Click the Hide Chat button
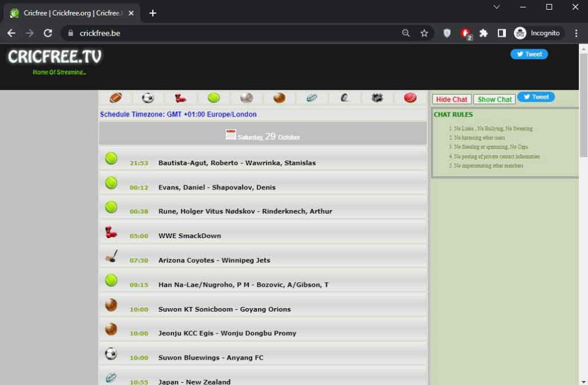Image resolution: width=588 pixels, height=385 pixels. click(451, 99)
